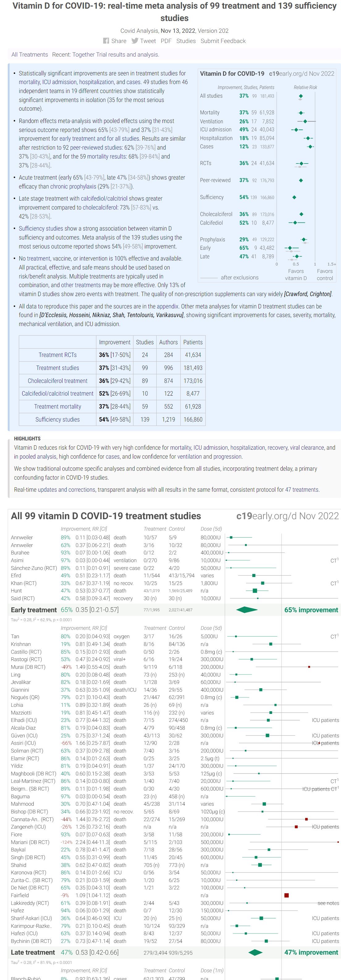
Task: Open the Studies link in header
Action: pyautogui.click(x=186, y=41)
